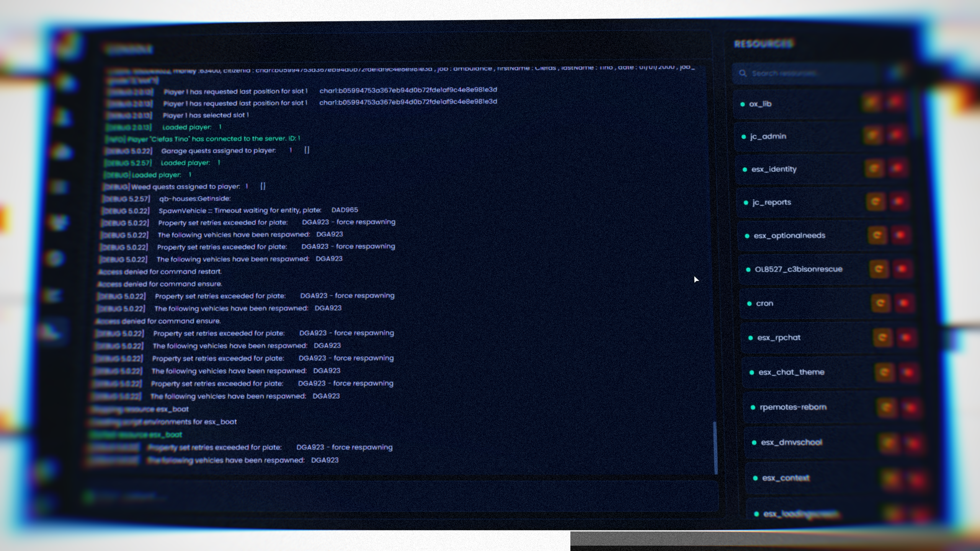Image resolution: width=980 pixels, height=551 pixels.
Task: Select the ox_lib resource row
Action: pyautogui.click(x=821, y=103)
